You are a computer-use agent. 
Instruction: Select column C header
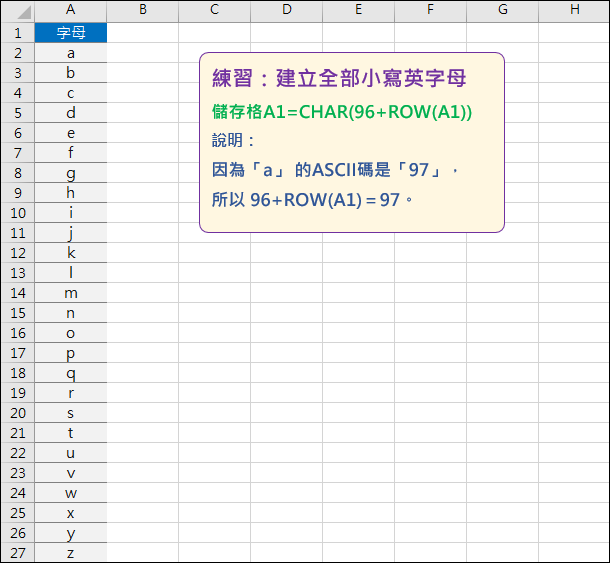[214, 10]
